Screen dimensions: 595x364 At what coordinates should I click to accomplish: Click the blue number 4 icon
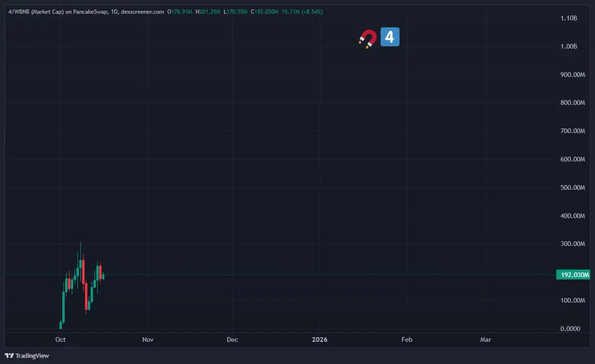click(390, 37)
